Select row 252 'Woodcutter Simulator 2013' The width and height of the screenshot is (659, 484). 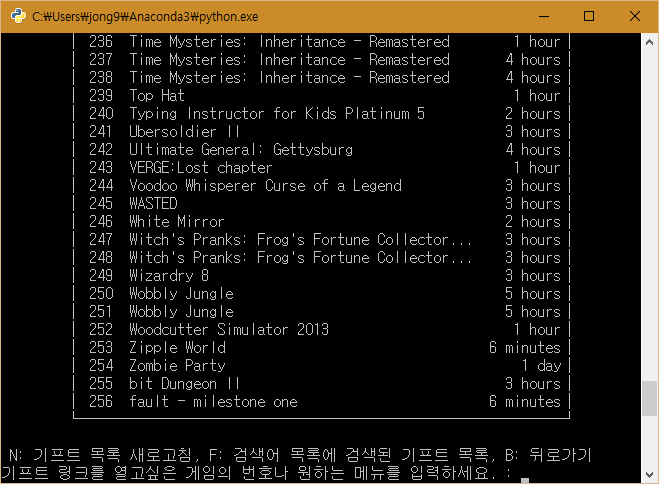tap(322, 330)
